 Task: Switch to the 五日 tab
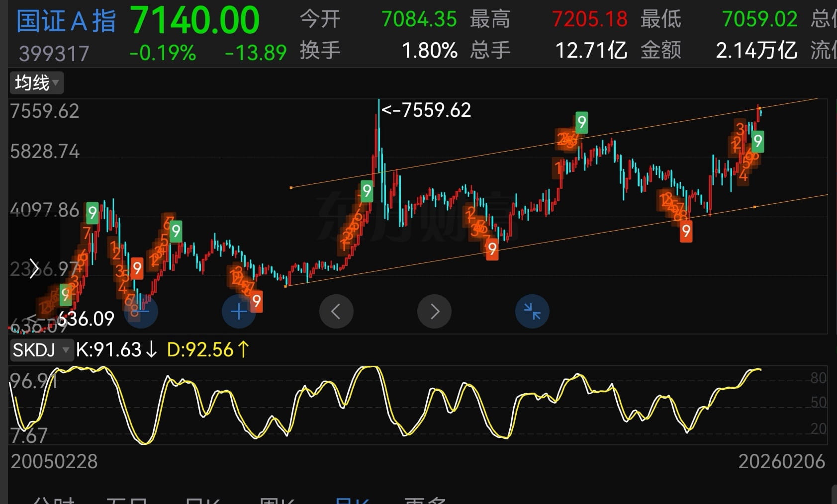[x=127, y=500]
